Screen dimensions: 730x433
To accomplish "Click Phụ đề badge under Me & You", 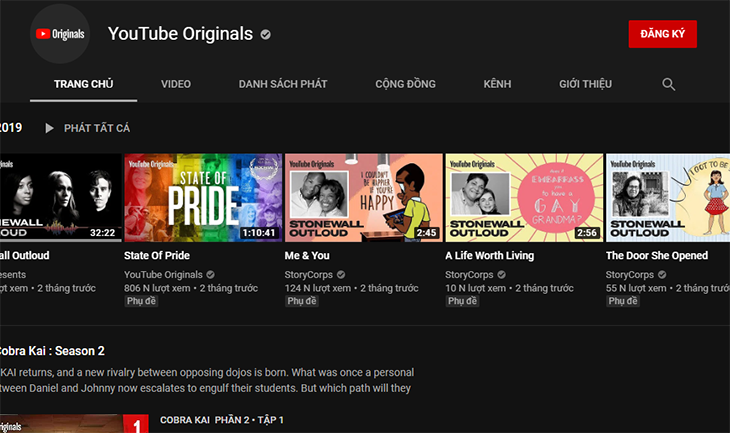I will point(302,301).
